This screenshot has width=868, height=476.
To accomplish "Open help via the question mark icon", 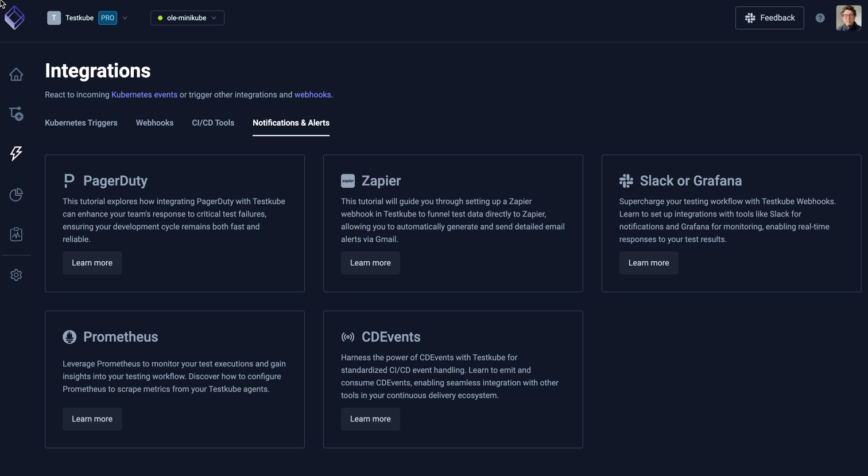I will coord(820,18).
